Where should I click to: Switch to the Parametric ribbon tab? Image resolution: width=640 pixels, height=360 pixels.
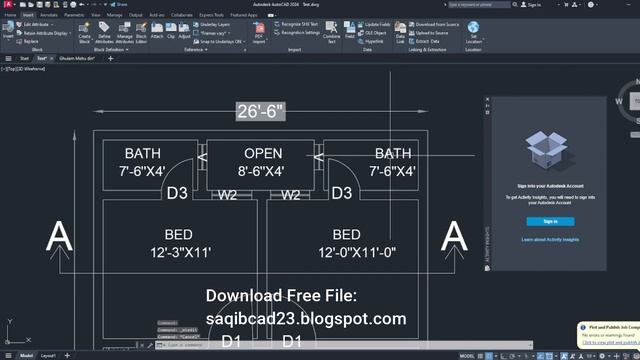click(74, 15)
